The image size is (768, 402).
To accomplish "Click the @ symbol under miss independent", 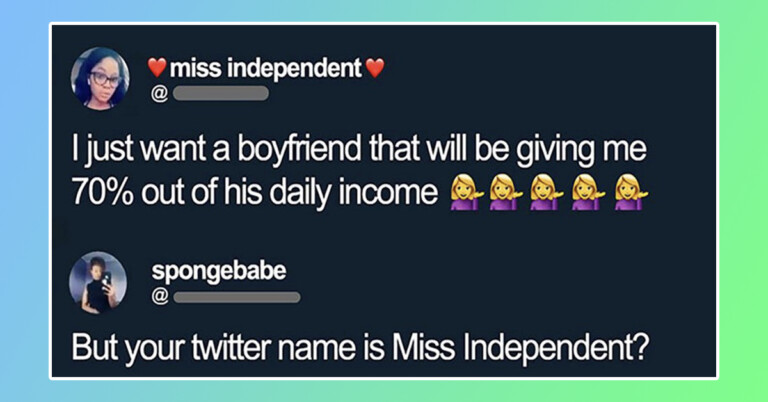I will 159,94.
